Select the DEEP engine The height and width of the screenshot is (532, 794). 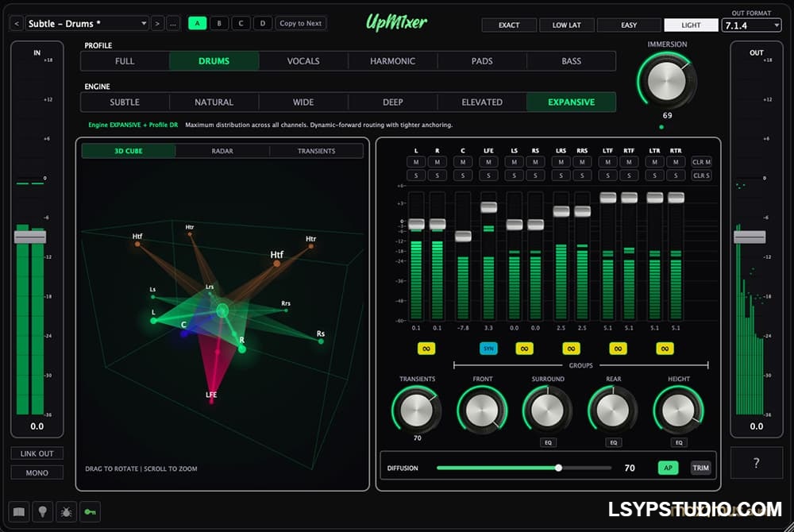click(392, 102)
